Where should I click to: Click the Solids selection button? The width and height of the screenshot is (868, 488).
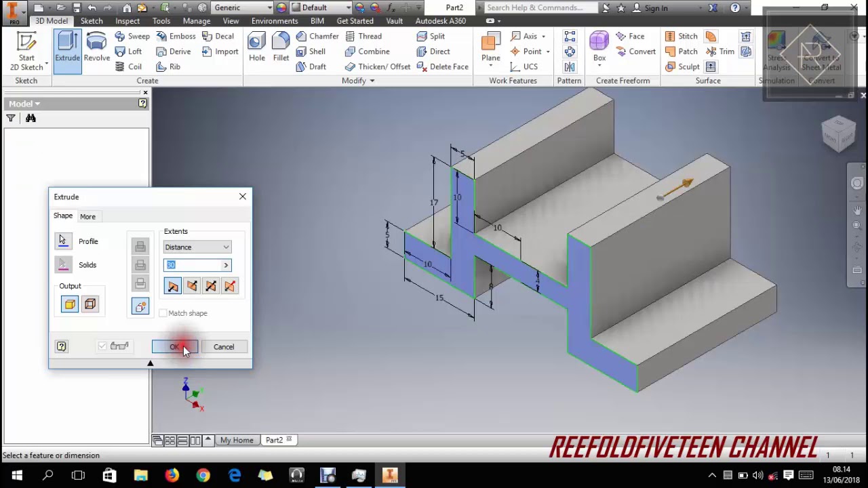coord(63,265)
